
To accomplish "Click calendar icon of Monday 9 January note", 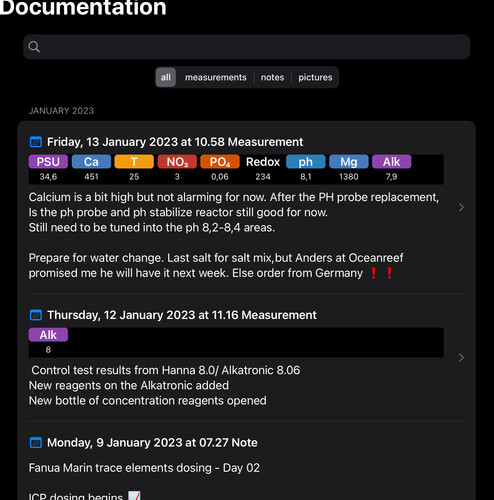I will coord(36,443).
